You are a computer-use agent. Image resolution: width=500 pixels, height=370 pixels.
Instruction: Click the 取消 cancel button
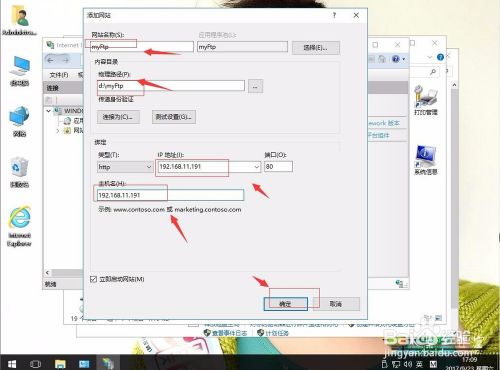coord(336,304)
